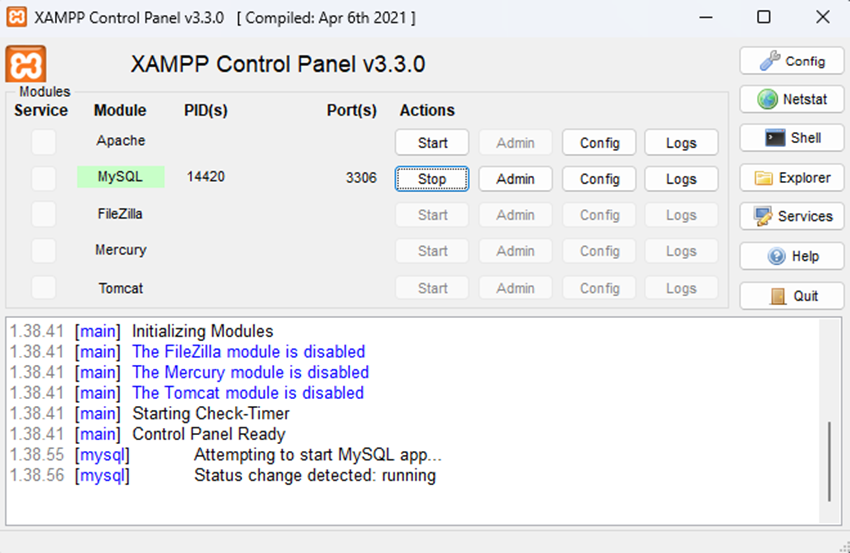Click the Tomcat Logs button
This screenshot has width=850, height=553.
(681, 288)
